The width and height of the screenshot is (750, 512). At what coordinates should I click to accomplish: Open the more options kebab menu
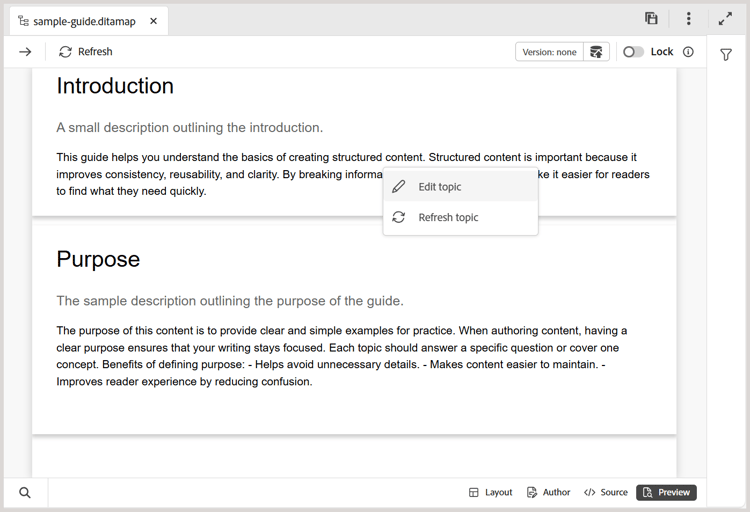688,19
